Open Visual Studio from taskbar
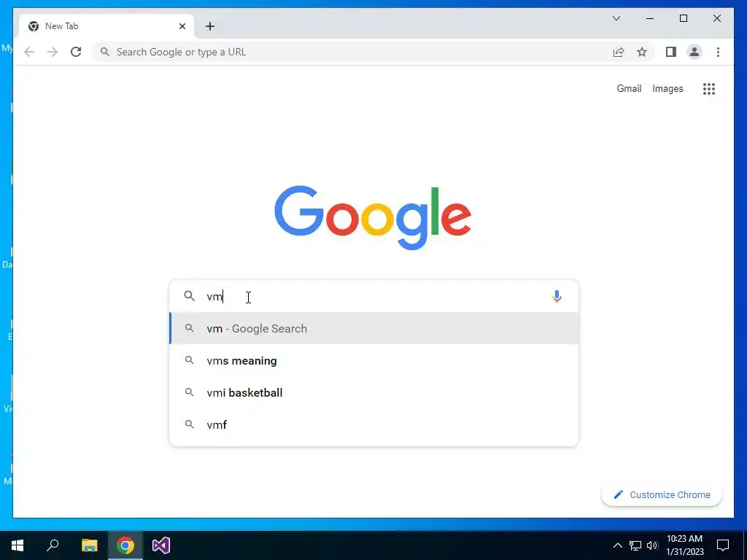The image size is (747, 560). click(x=161, y=545)
